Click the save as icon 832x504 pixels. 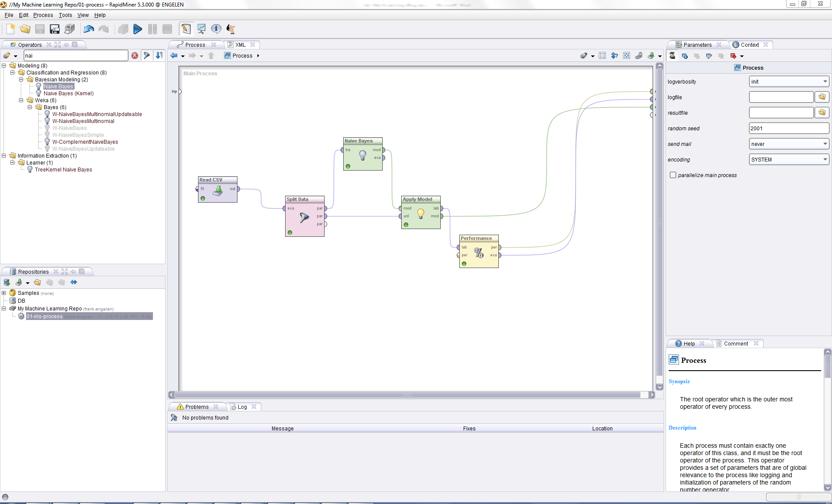pyautogui.click(x=55, y=29)
